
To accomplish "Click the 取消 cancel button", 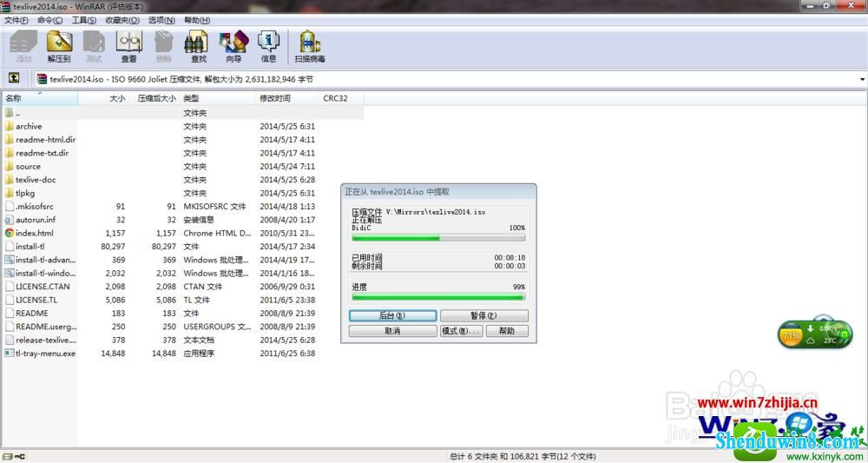I will (392, 331).
